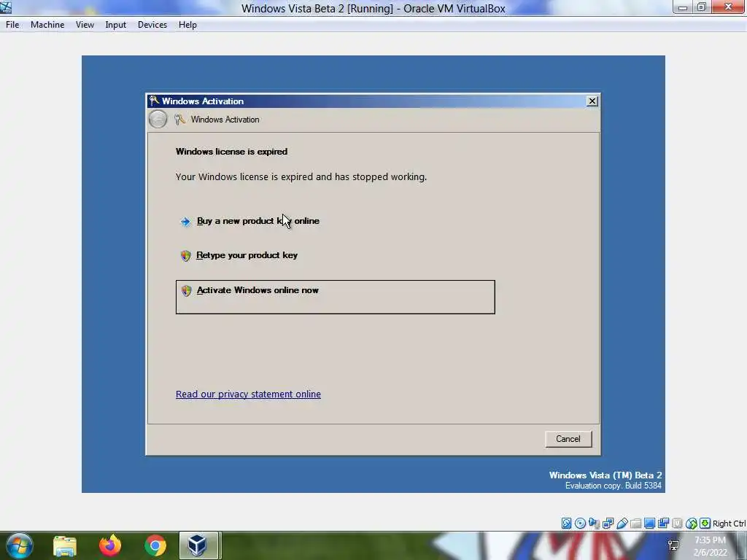The height and width of the screenshot is (560, 747).
Task: Minimize the VirtualBox window
Action: 682,7
